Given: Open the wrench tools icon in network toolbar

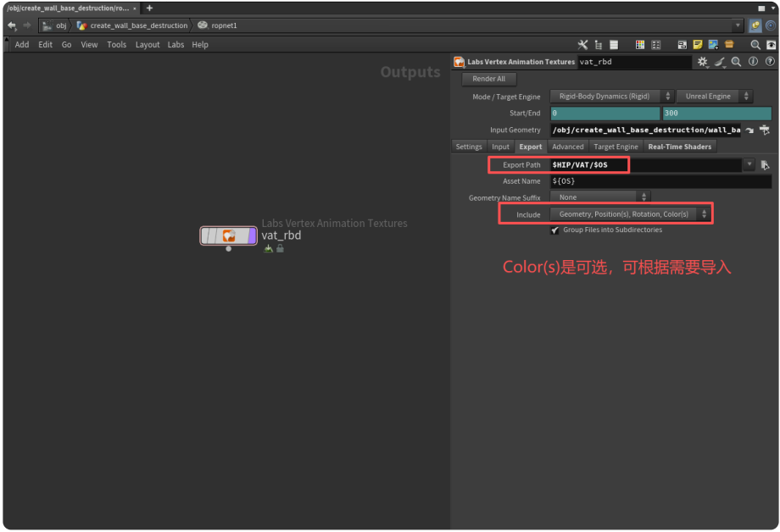Looking at the screenshot, I should pos(582,45).
